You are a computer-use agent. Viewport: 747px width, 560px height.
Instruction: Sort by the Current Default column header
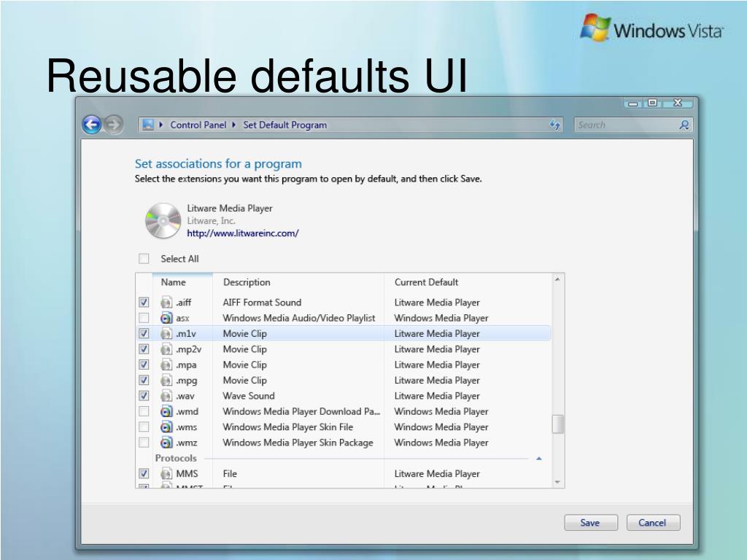(x=426, y=282)
